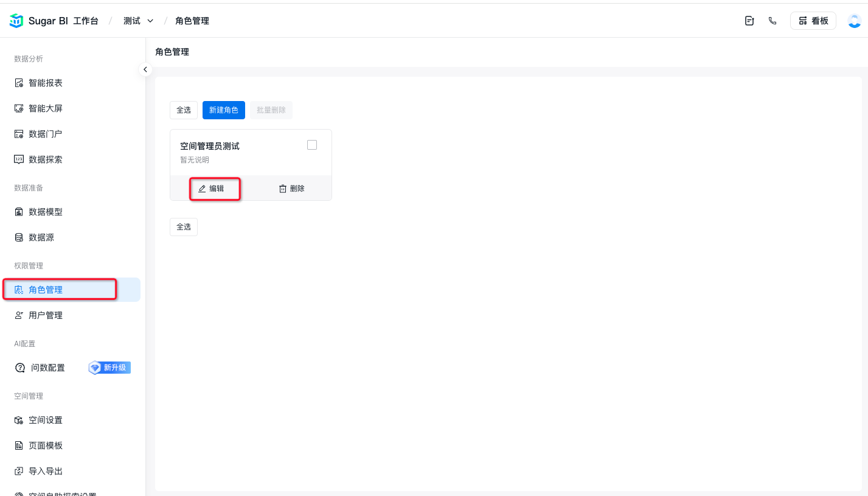Click 角色管理 in the breadcrumb
The image size is (868, 496).
tap(192, 21)
